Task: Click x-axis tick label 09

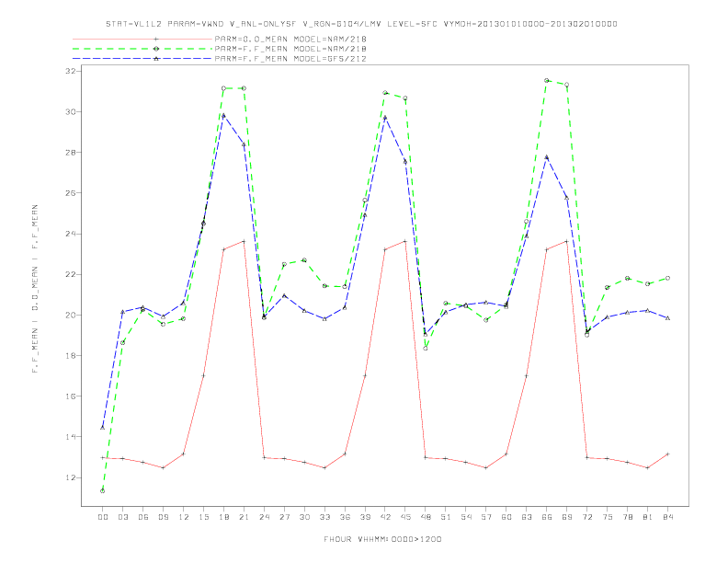Action: coord(163,517)
